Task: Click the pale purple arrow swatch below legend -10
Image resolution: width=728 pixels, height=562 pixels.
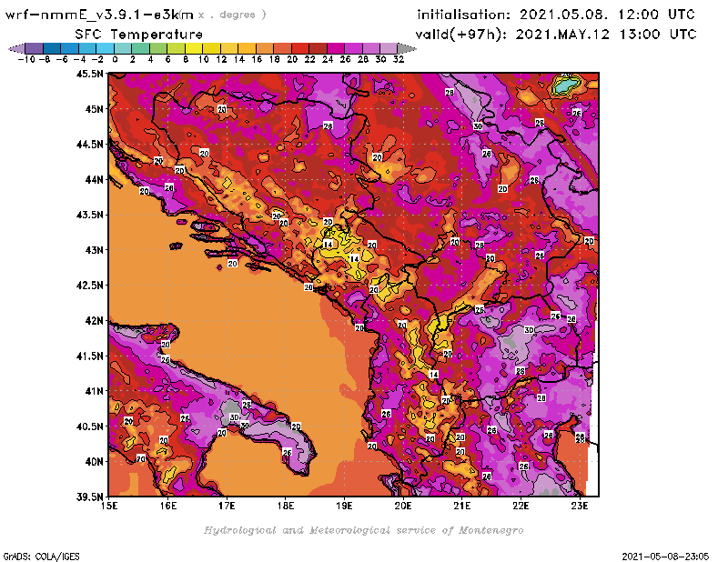Action: 16,48
